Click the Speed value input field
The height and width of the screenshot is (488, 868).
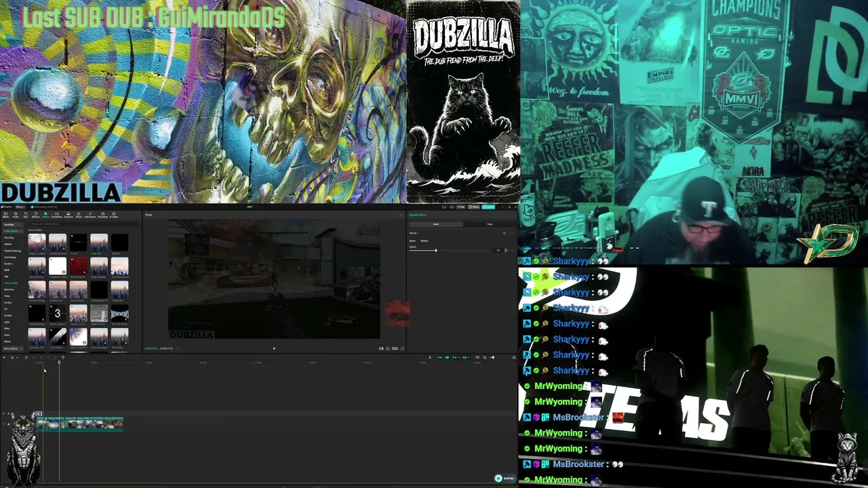pos(498,250)
